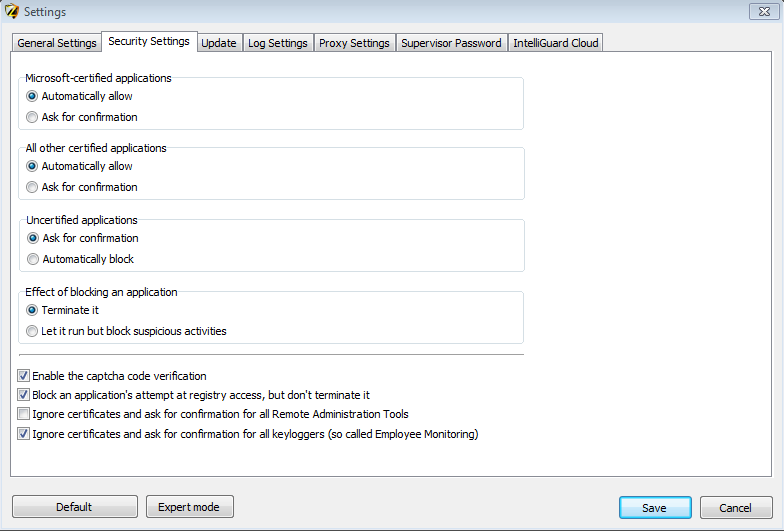Viewport: 784px width, 531px height.
Task: Open the Proxy Settings tab
Action: (x=354, y=43)
